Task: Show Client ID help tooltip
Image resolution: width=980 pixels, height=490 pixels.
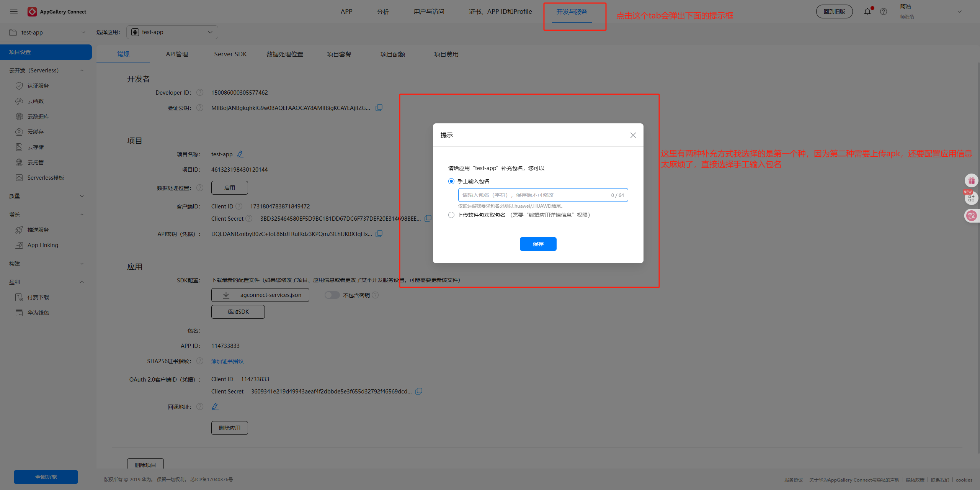Action: pos(239,206)
